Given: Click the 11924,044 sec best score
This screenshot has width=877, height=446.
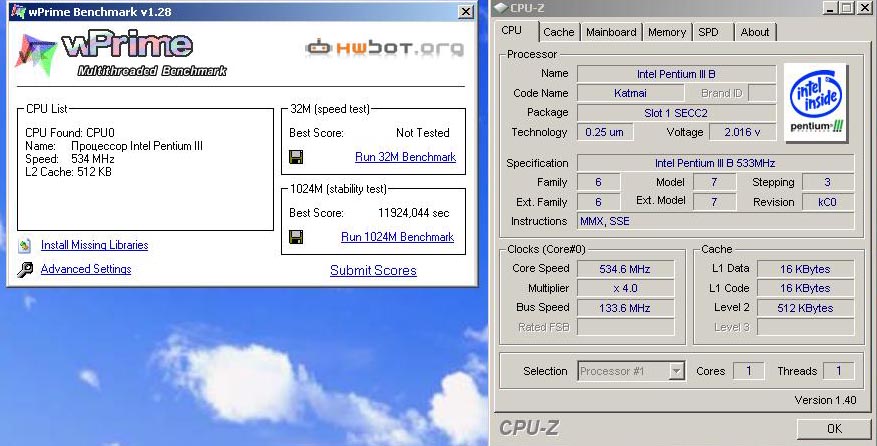Looking at the screenshot, I should click(x=413, y=213).
